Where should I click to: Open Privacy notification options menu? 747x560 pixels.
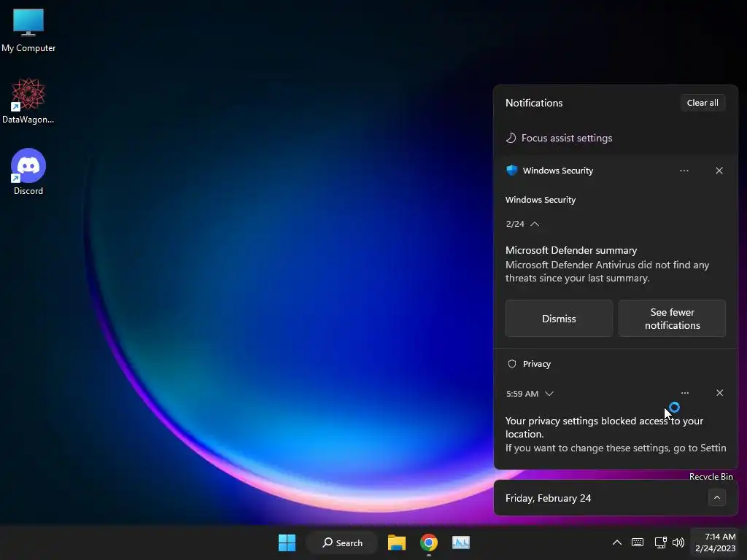684,393
